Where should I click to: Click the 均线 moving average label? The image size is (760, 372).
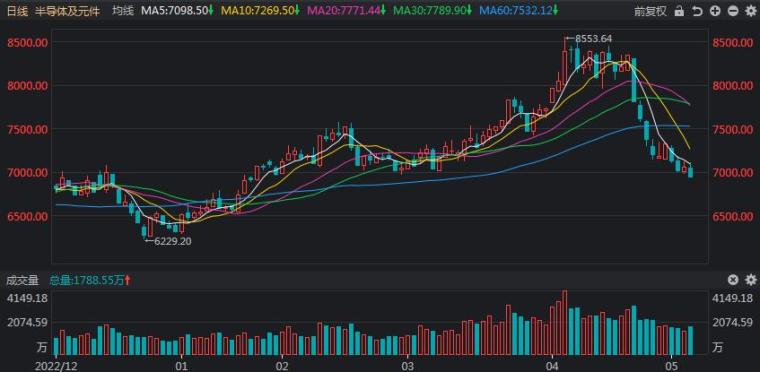coord(123,11)
